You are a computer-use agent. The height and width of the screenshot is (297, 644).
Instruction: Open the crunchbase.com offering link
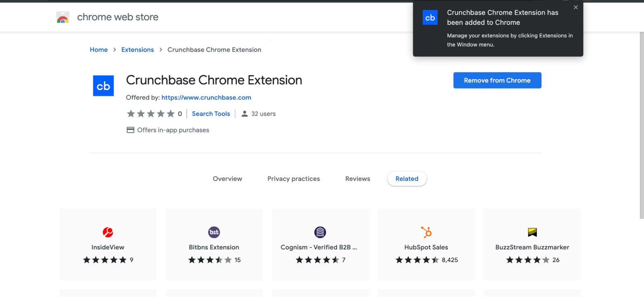206,97
